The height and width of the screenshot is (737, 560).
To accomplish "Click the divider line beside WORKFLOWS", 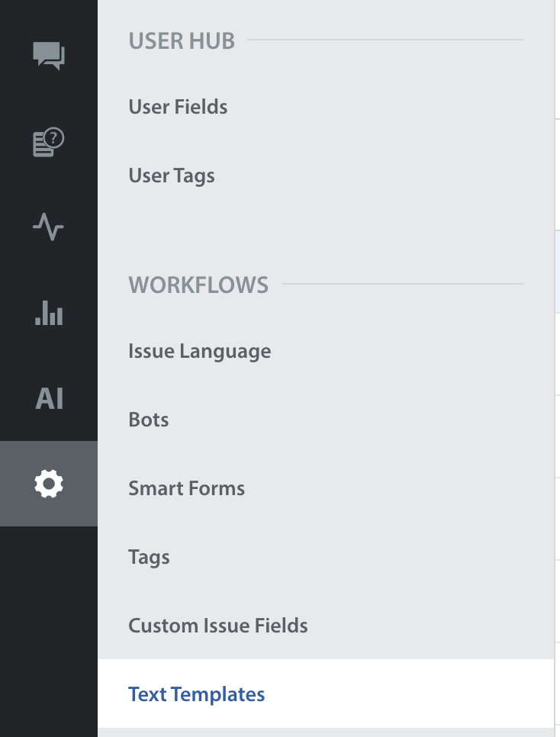I will pos(402,284).
